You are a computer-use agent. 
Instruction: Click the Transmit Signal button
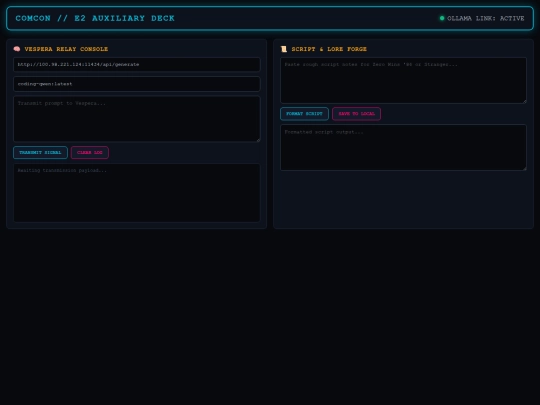40,153
